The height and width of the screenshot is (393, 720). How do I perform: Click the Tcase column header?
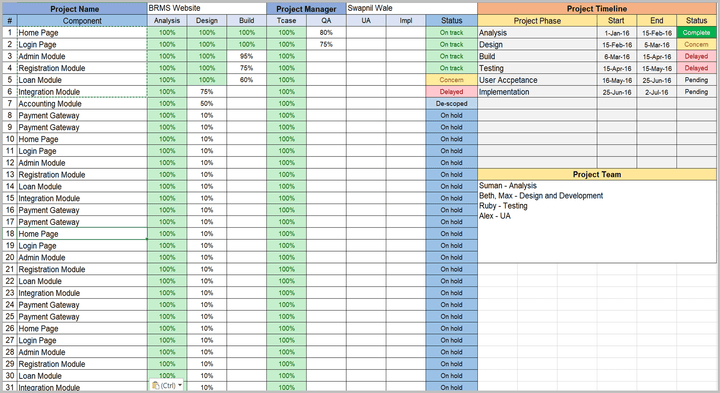click(x=287, y=21)
